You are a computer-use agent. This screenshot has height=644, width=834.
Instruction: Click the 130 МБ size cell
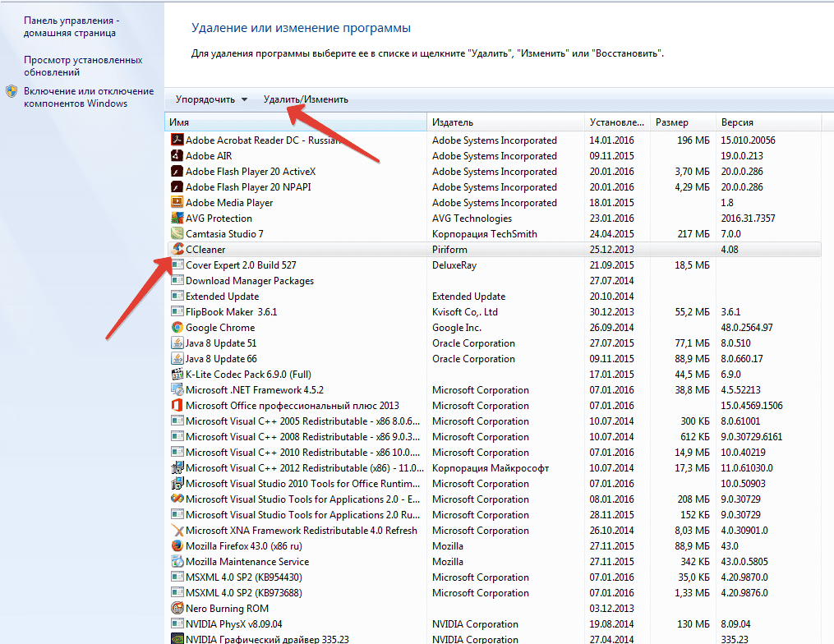tap(693, 623)
